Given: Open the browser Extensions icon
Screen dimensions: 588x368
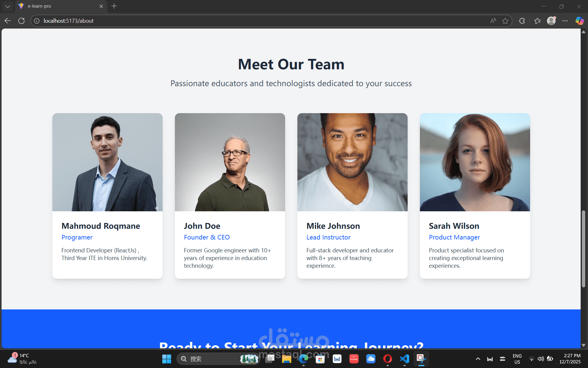Looking at the screenshot, I should [x=522, y=21].
